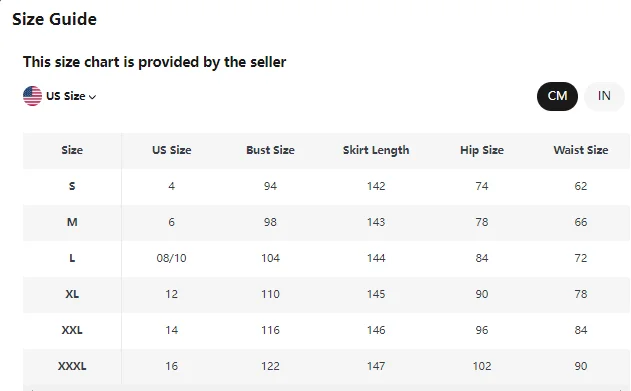Click the Bust Size column header

270,150
